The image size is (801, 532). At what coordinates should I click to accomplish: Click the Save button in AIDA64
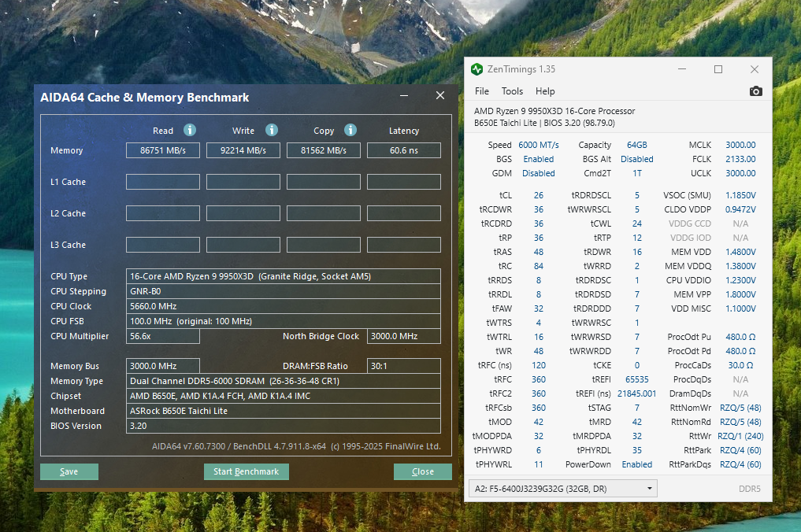point(69,471)
